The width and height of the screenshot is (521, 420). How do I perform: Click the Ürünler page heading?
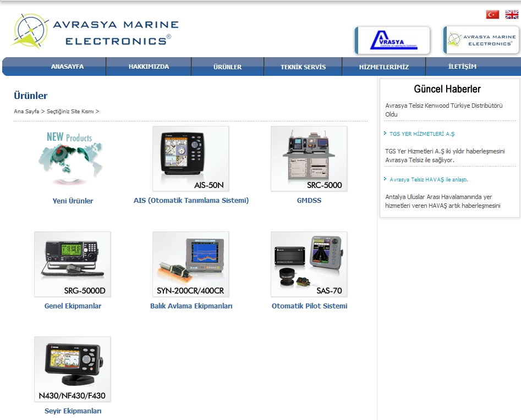click(31, 96)
